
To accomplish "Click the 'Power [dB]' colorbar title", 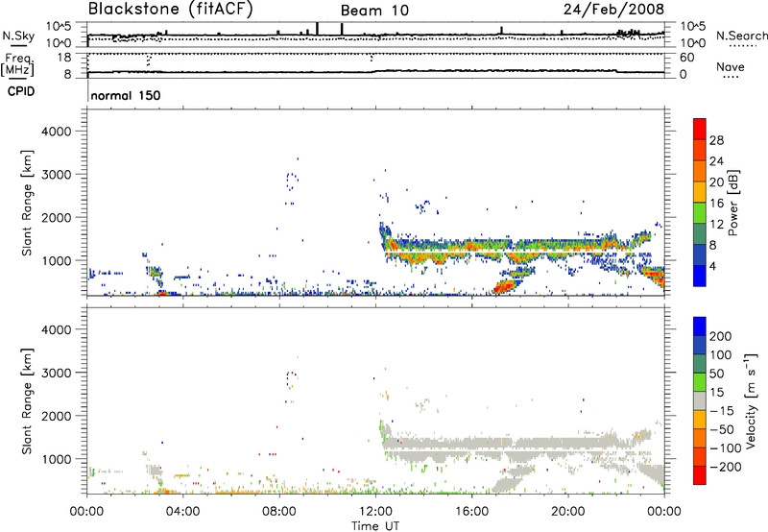I will [x=732, y=203].
